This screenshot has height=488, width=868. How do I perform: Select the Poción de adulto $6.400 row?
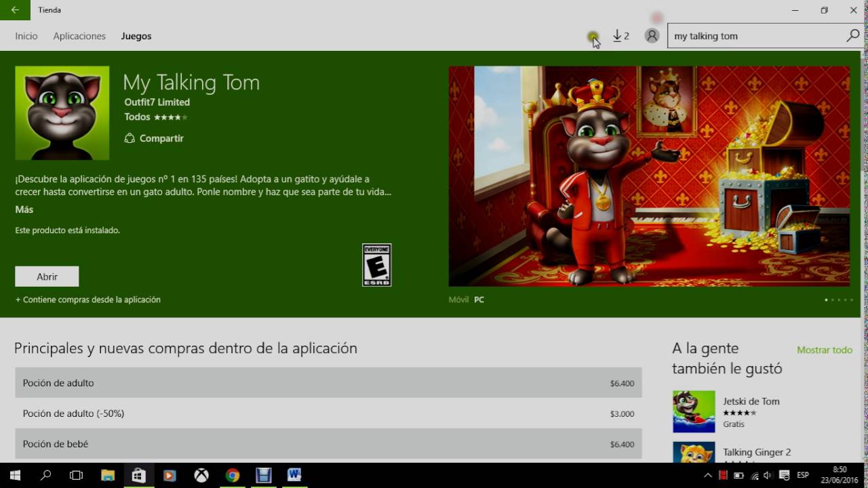tap(328, 383)
